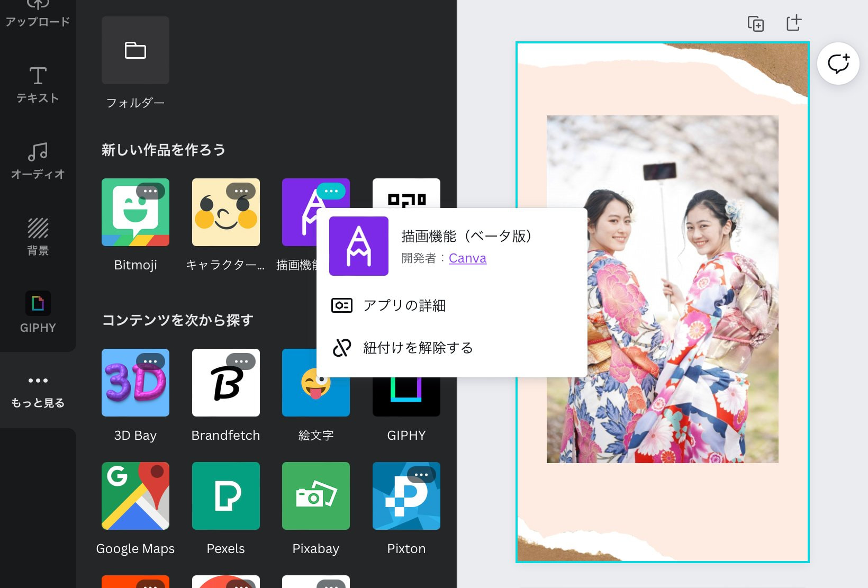Launch the Pixton app

tap(406, 496)
